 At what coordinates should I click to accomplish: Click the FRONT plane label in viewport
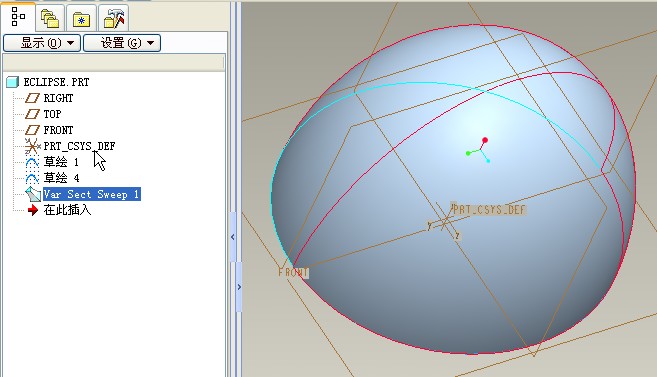293,272
